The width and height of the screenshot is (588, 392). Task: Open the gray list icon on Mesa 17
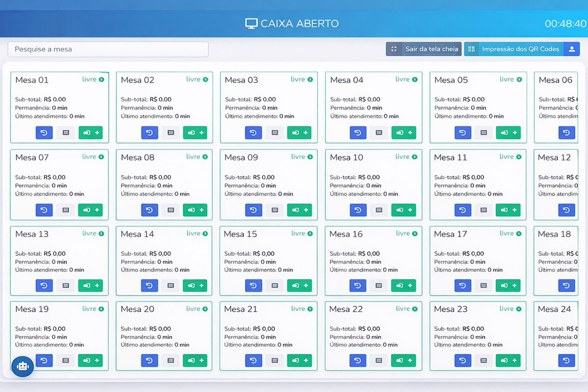483,286
